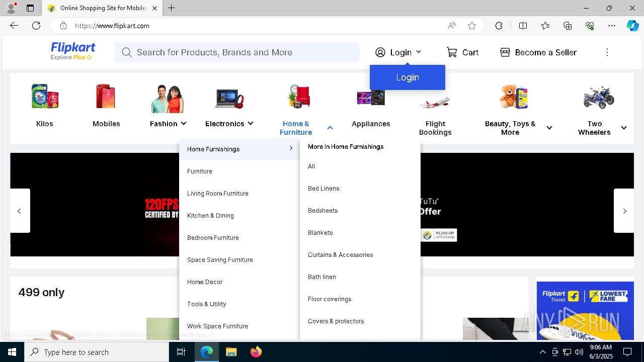Image resolution: width=644 pixels, height=362 pixels.
Task: Open the Beauty, Toys teddy bear image
Action: pyautogui.click(x=514, y=97)
